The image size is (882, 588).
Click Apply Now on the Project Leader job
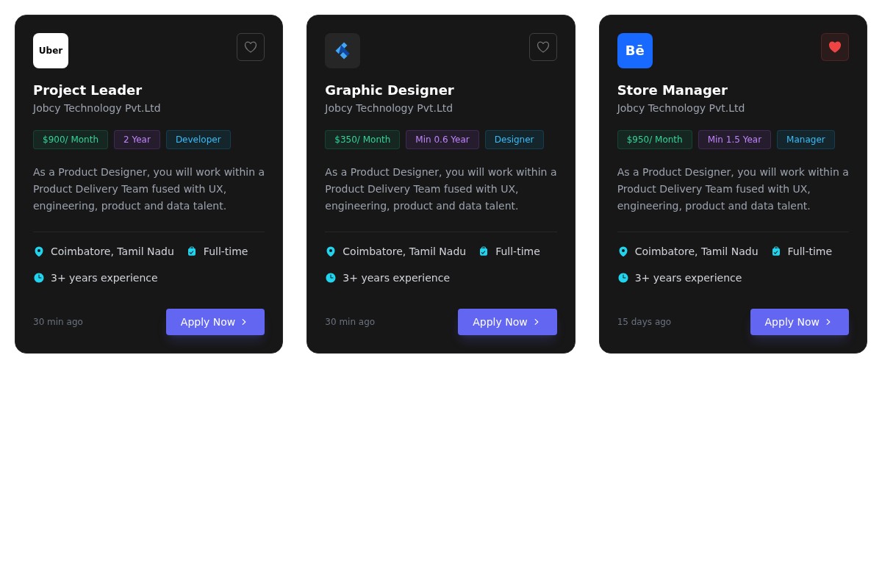215,322
